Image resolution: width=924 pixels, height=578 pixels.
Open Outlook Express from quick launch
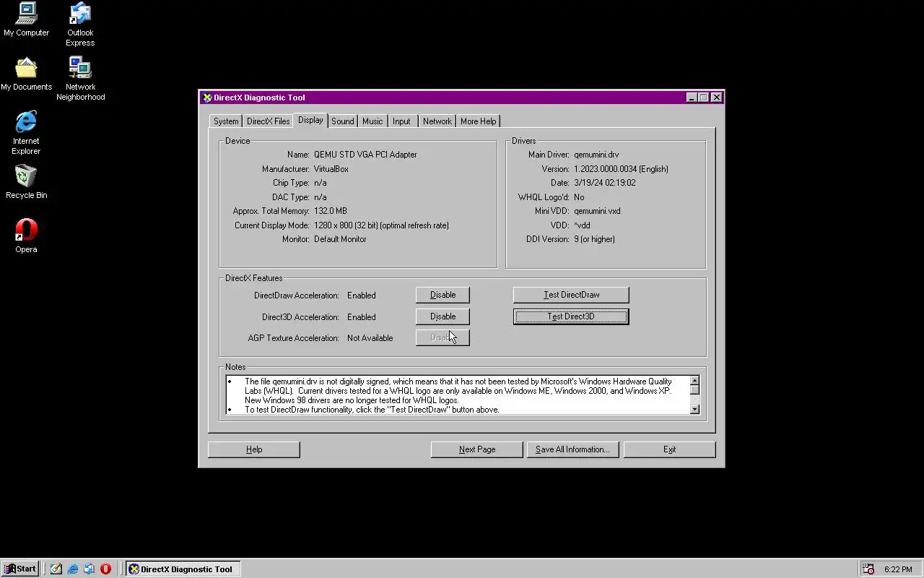(89, 569)
